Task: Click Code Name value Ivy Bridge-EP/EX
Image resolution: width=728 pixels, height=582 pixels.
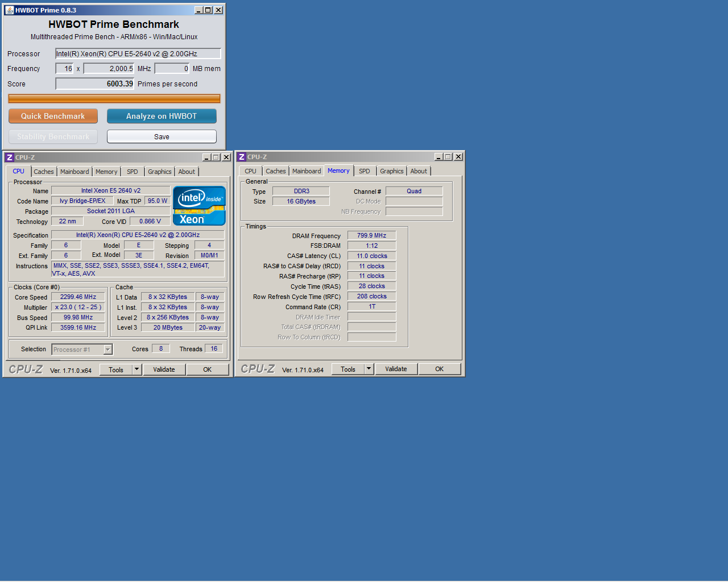Action: pos(82,201)
